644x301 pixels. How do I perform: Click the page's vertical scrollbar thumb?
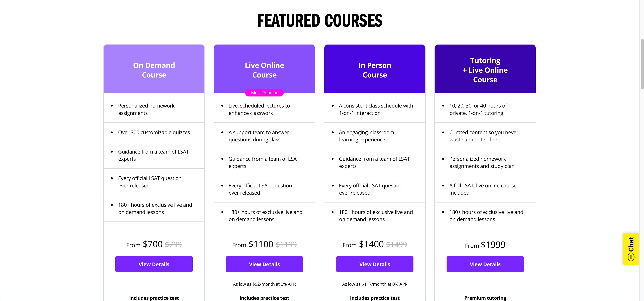coord(642,64)
